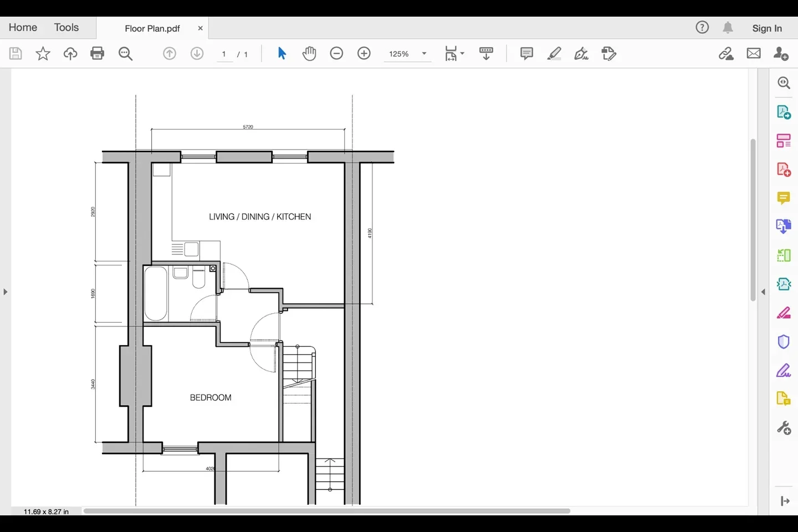Click the Save file icon
This screenshot has height=532, width=798.
pyautogui.click(x=16, y=53)
